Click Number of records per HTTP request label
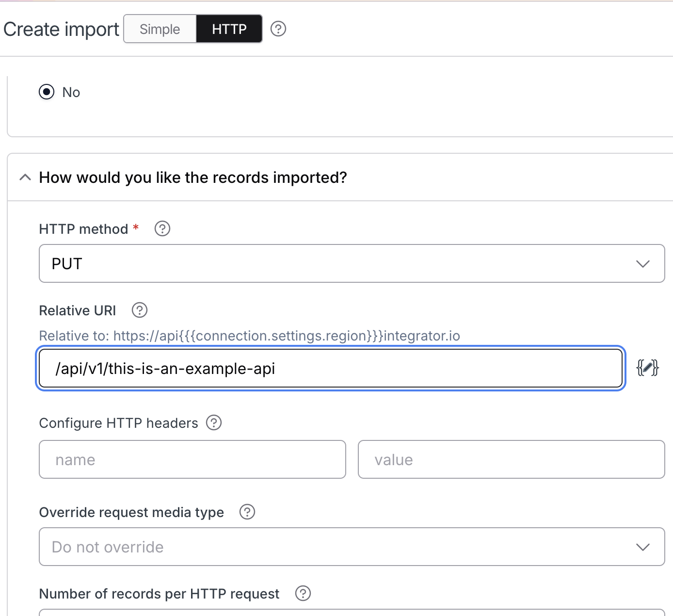 click(159, 594)
